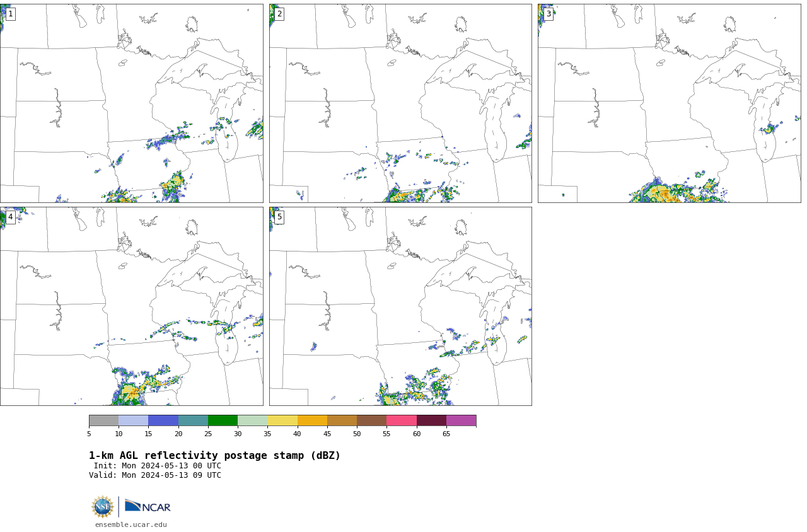807x532 pixels.
Task: Open ensemble member 4 reflectivity map
Action: (131, 306)
